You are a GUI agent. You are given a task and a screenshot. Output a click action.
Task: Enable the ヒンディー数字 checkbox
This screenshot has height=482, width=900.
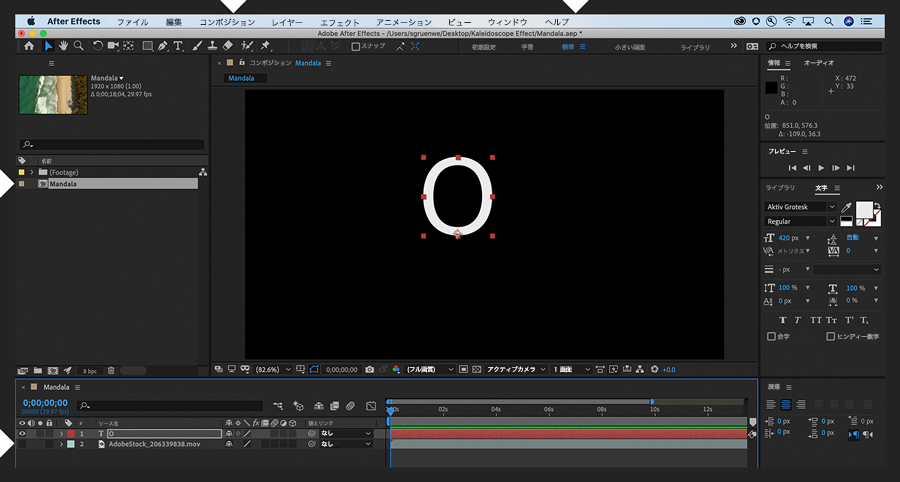point(830,336)
